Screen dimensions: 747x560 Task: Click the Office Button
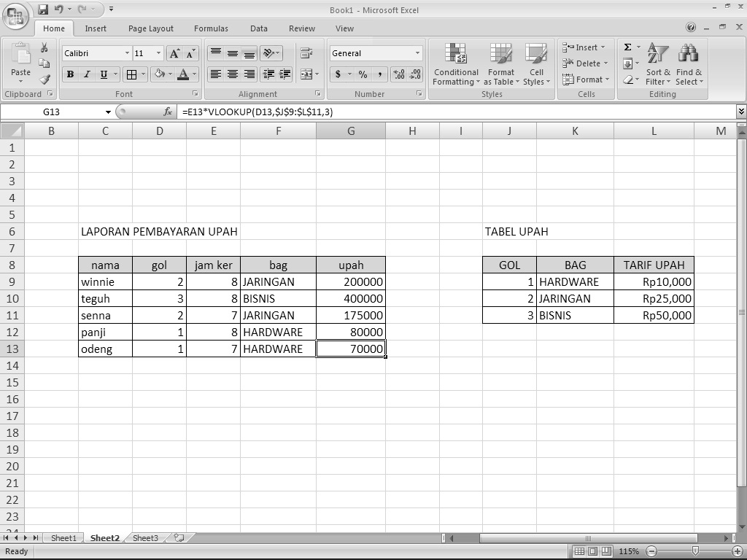15,17
